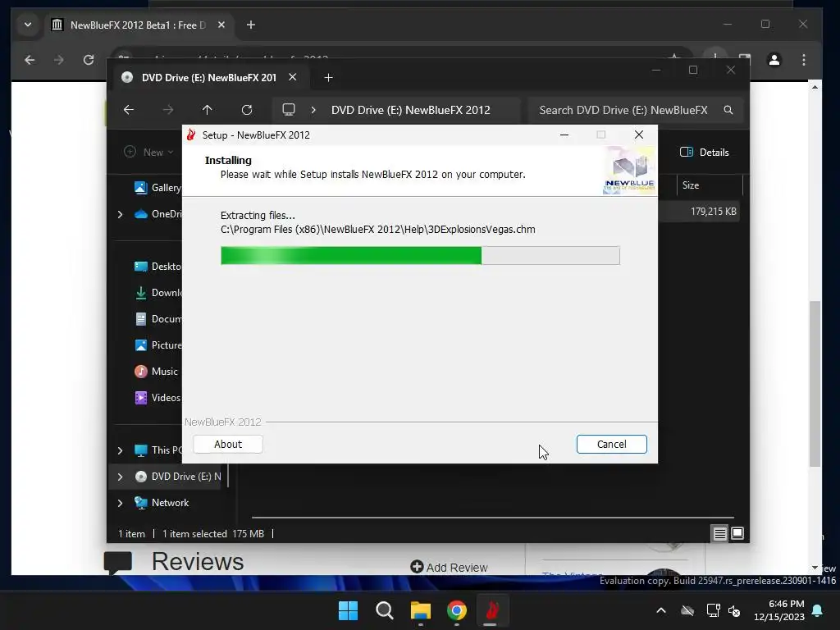Open the Chrome profile icon
The height and width of the screenshot is (630, 840).
pos(774,60)
